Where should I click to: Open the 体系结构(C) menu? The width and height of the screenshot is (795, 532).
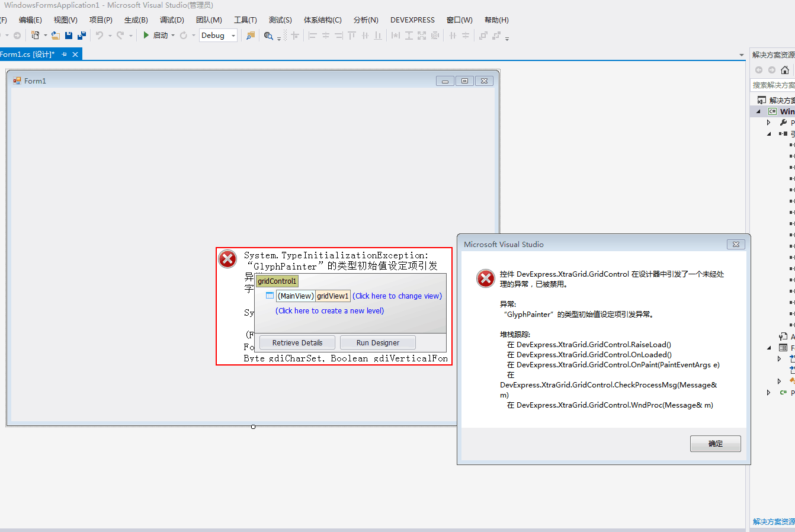coord(323,20)
